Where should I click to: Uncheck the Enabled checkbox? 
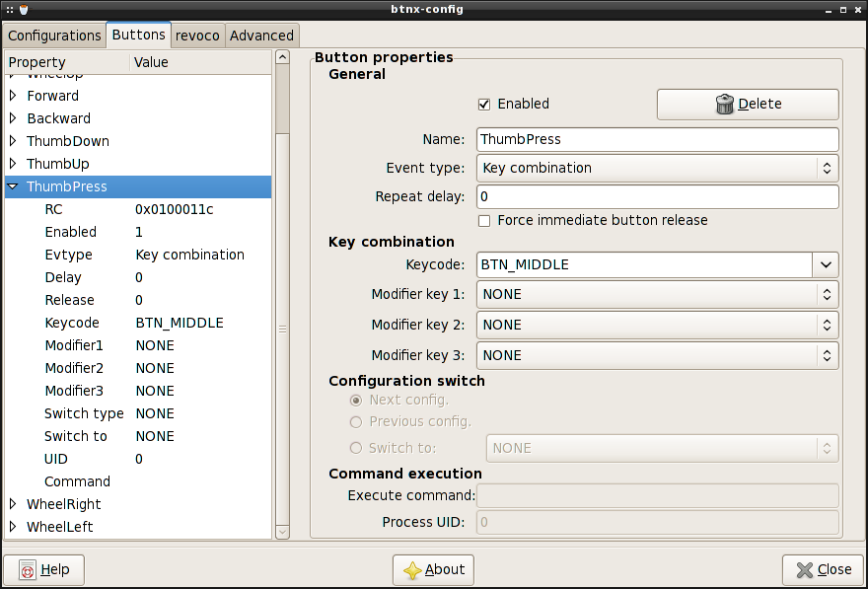point(484,104)
